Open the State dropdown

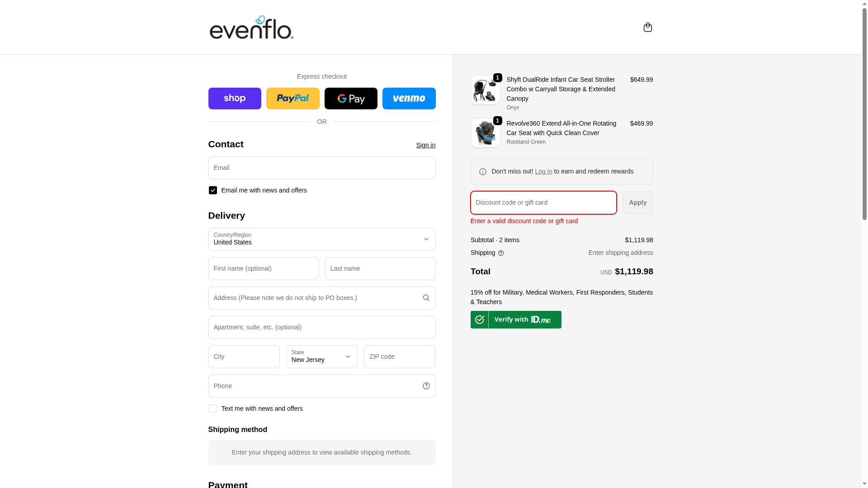tap(321, 357)
